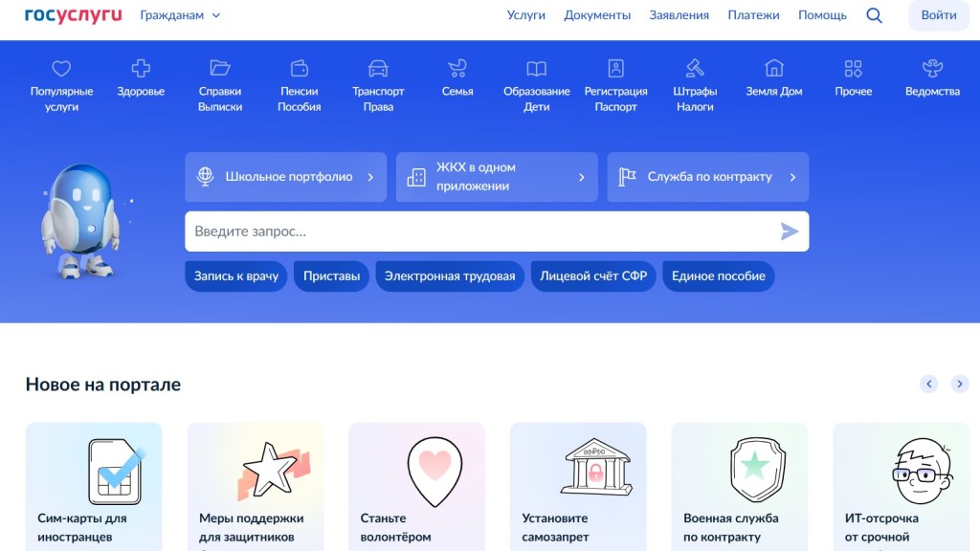Click the Новое на портале heading
Viewport: 980px width, 551px height.
pos(103,385)
